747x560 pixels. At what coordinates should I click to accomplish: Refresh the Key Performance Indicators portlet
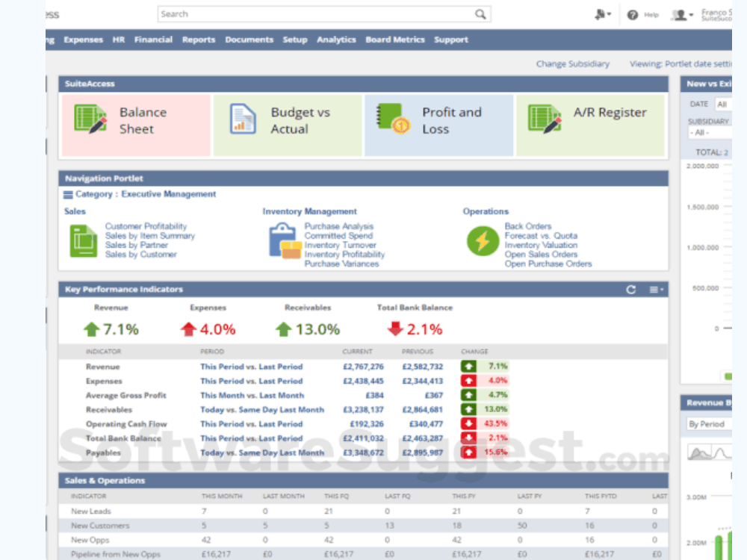point(630,290)
